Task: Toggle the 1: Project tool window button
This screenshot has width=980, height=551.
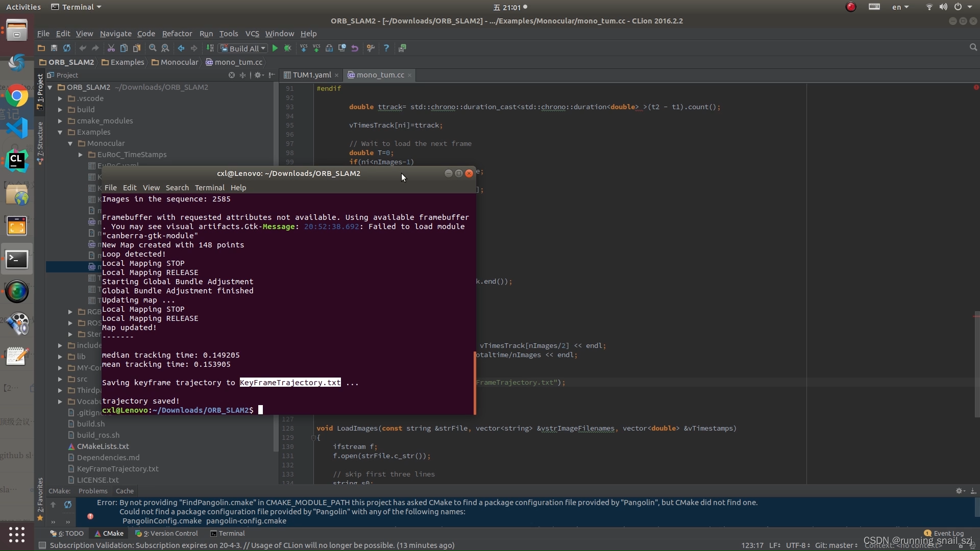Action: tap(40, 91)
